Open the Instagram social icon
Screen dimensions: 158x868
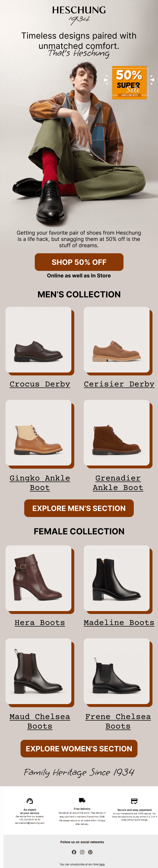(82, 852)
